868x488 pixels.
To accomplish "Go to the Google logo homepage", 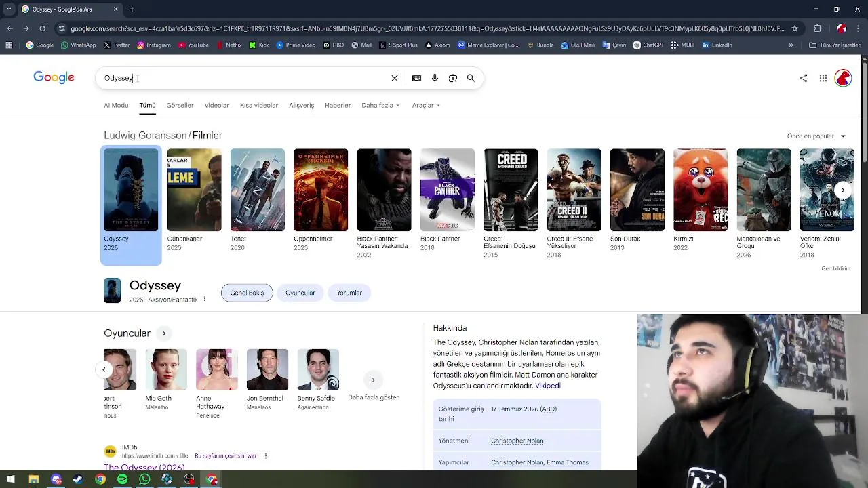I will pyautogui.click(x=54, y=78).
